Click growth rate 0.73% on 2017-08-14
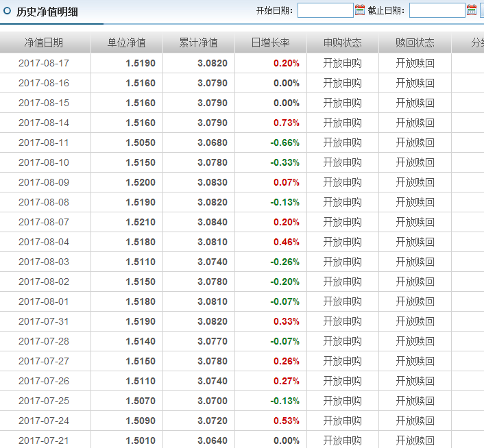This screenshot has width=484, height=448. point(287,123)
